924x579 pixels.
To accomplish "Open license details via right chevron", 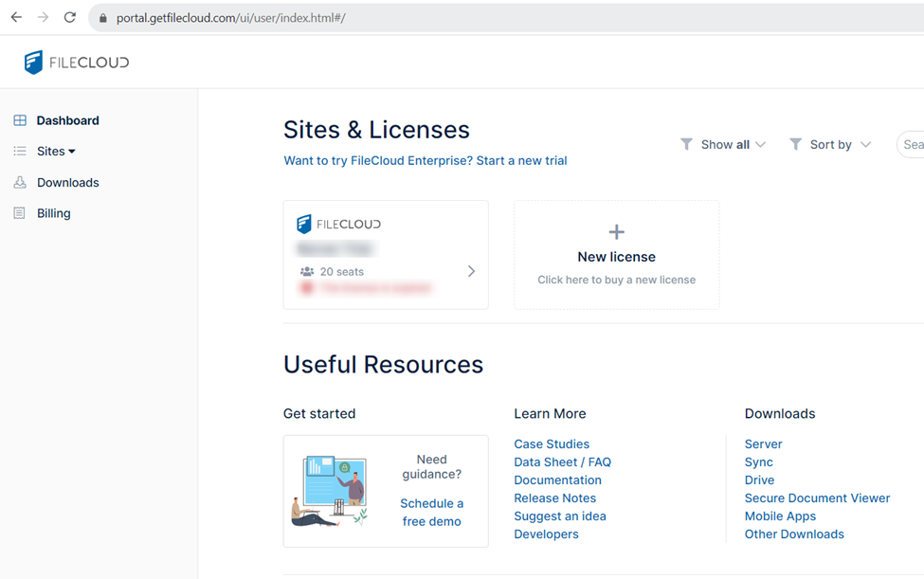I will [471, 271].
